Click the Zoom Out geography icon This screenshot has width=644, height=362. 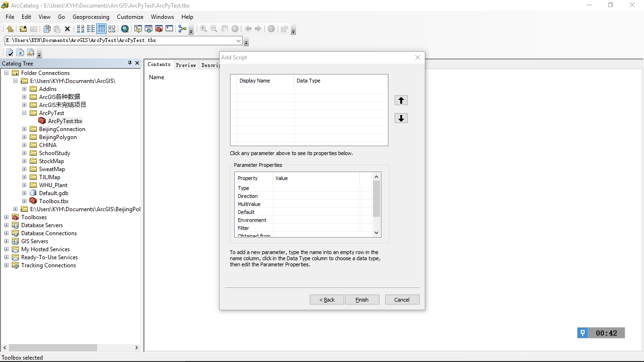pyautogui.click(x=214, y=29)
